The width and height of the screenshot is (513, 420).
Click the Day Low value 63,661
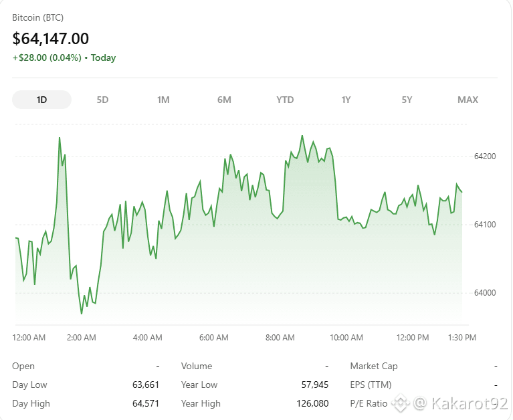pos(146,385)
